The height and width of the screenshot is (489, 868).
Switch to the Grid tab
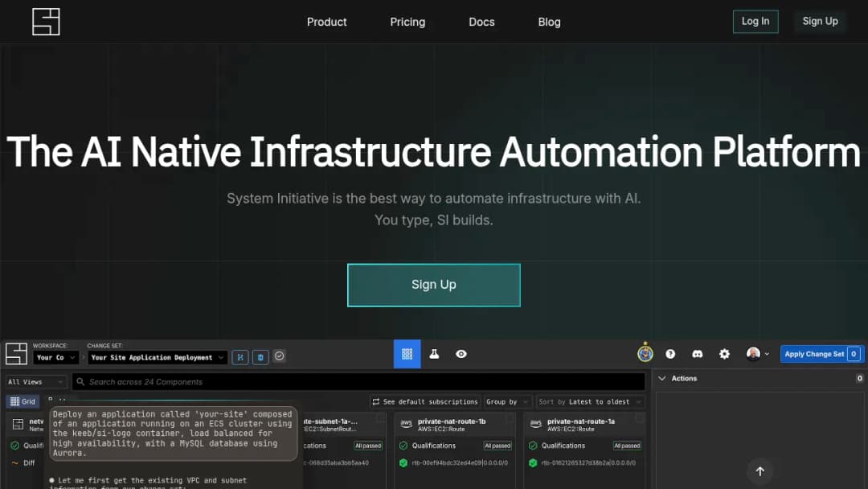coord(23,401)
